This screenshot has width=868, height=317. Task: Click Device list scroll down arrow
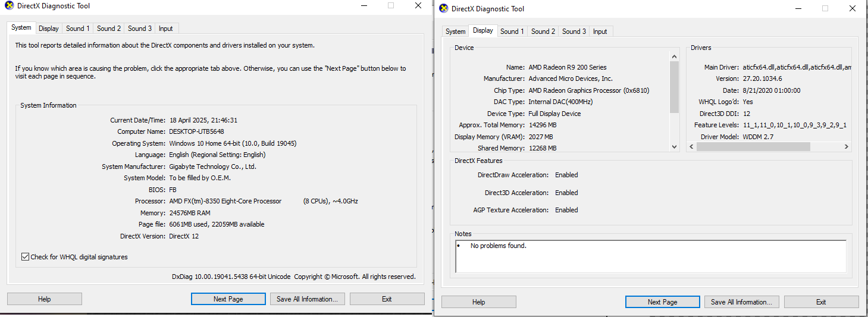point(674,146)
